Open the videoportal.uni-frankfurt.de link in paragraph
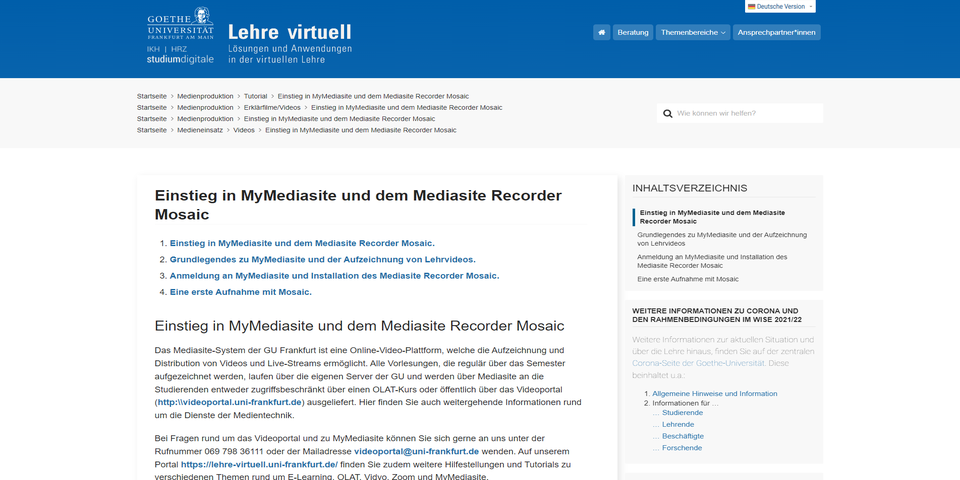 pos(230,402)
